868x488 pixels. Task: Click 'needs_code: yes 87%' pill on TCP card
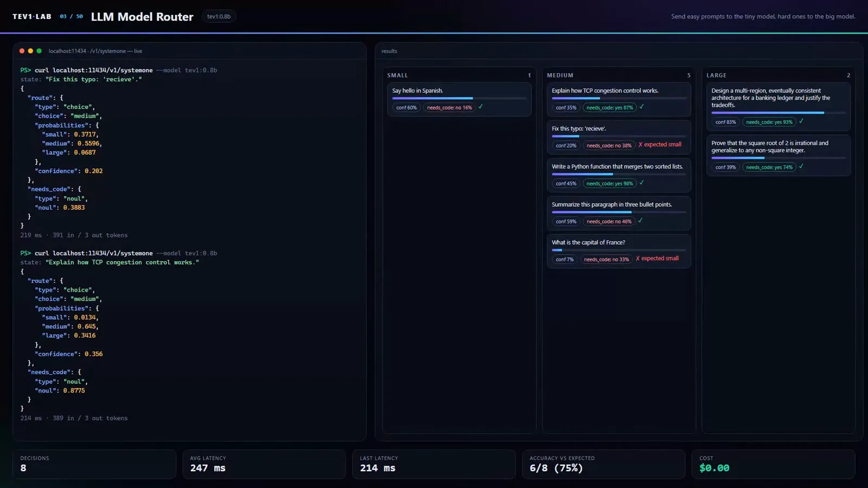[610, 108]
